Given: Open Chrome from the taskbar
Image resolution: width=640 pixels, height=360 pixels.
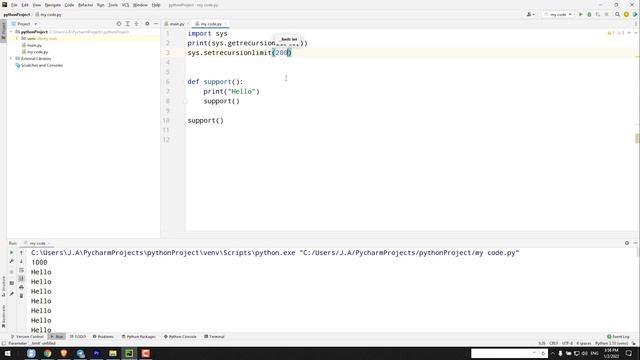Looking at the screenshot, I should [47, 353].
